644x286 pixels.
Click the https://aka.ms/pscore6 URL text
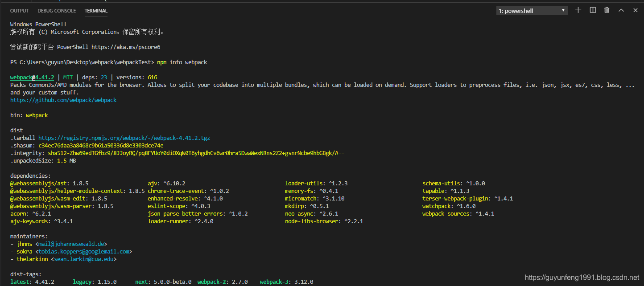point(126,47)
